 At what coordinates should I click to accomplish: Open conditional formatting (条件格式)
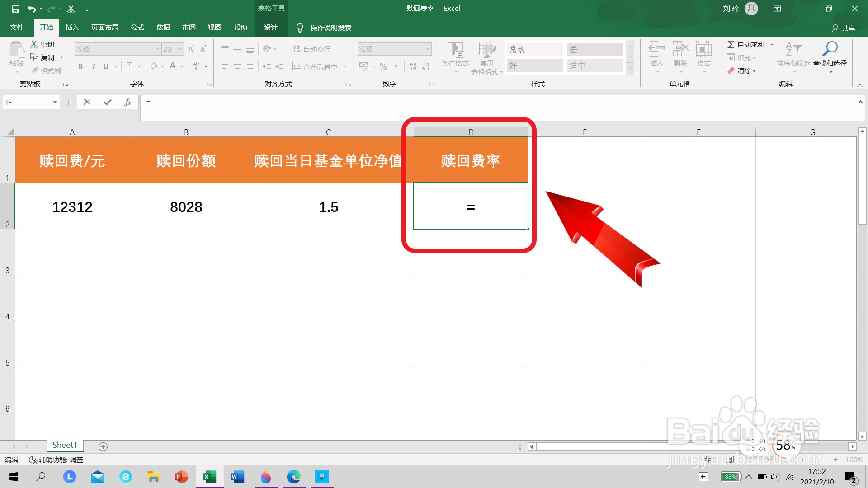click(455, 57)
